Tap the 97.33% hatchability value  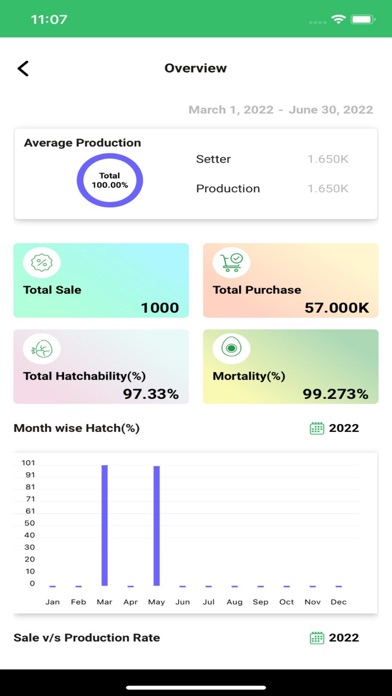[151, 394]
